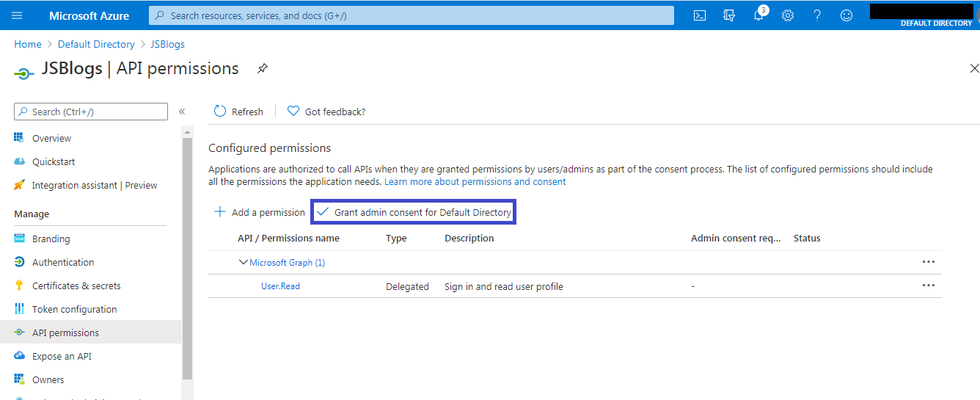Open portal settings gear

point(788,15)
